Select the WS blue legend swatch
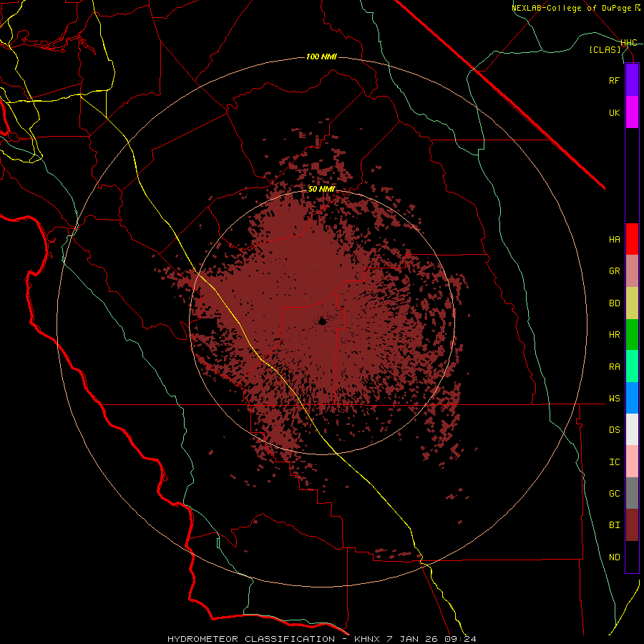This screenshot has width=644, height=644. pos(632,398)
